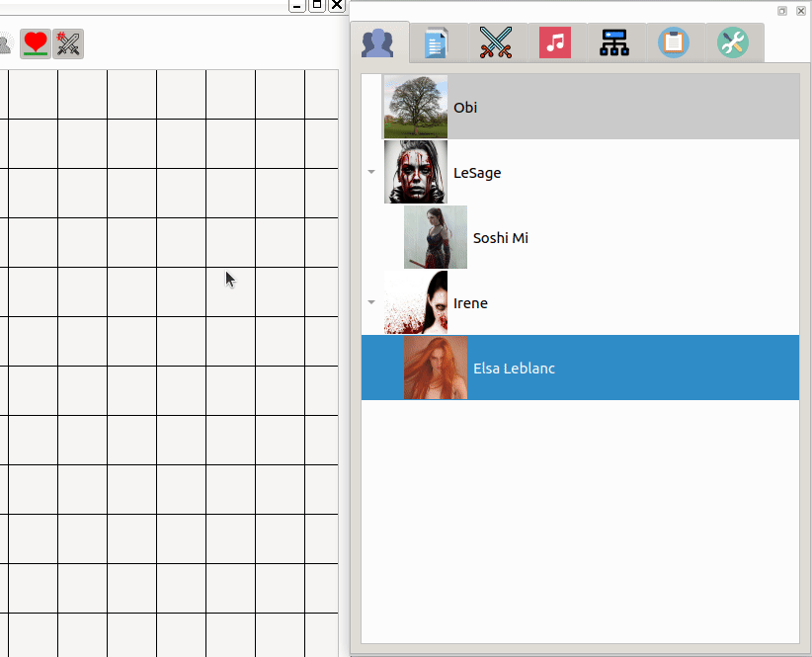Select Elsa Leblanc in the character list

[514, 369]
